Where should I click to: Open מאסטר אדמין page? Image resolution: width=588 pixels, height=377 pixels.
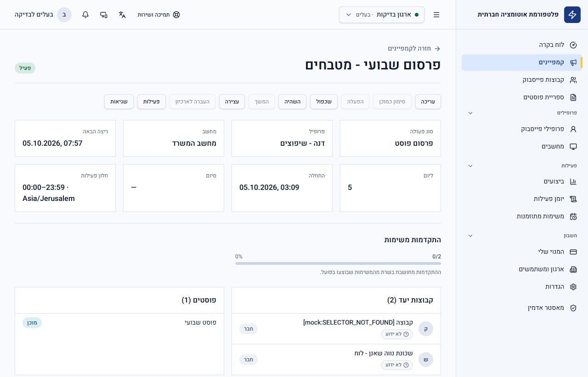point(522,308)
